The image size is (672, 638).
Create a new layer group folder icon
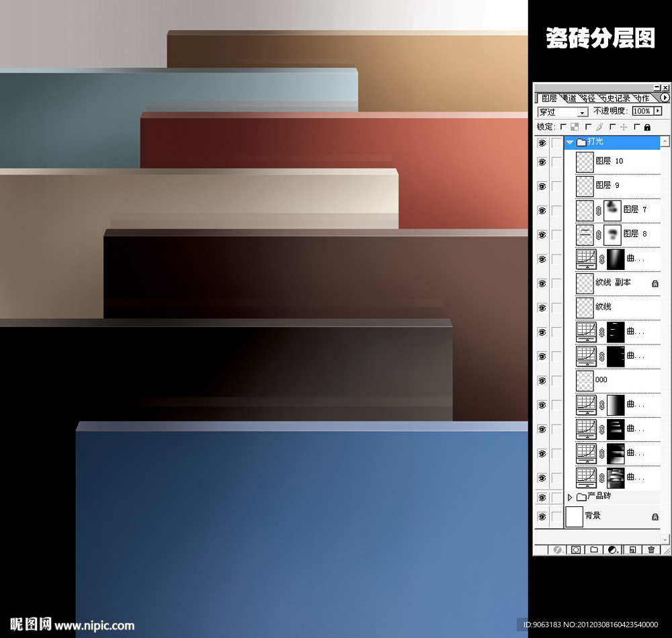click(x=595, y=549)
